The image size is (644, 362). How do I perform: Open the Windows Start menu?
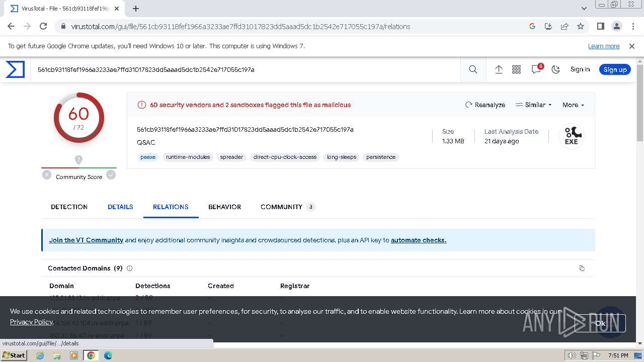14,355
